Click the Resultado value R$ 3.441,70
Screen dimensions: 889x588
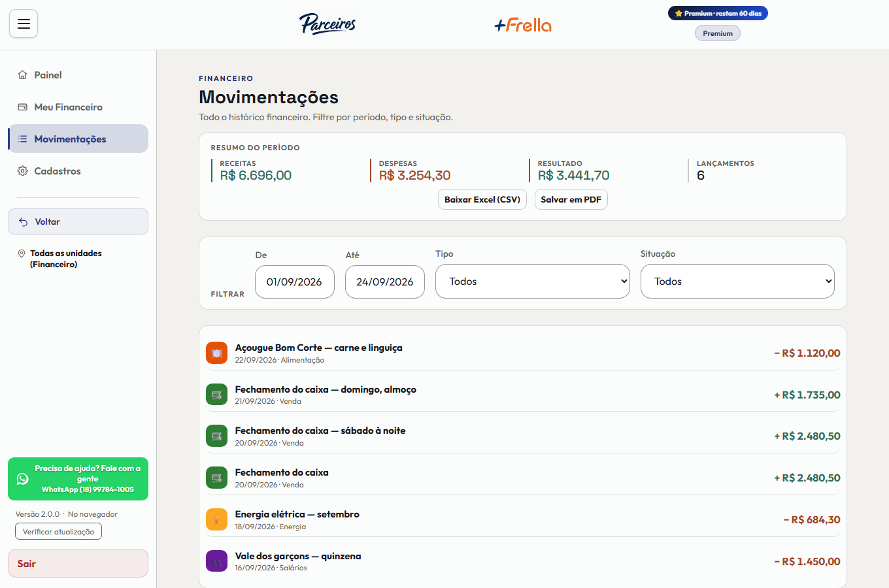pos(574,175)
